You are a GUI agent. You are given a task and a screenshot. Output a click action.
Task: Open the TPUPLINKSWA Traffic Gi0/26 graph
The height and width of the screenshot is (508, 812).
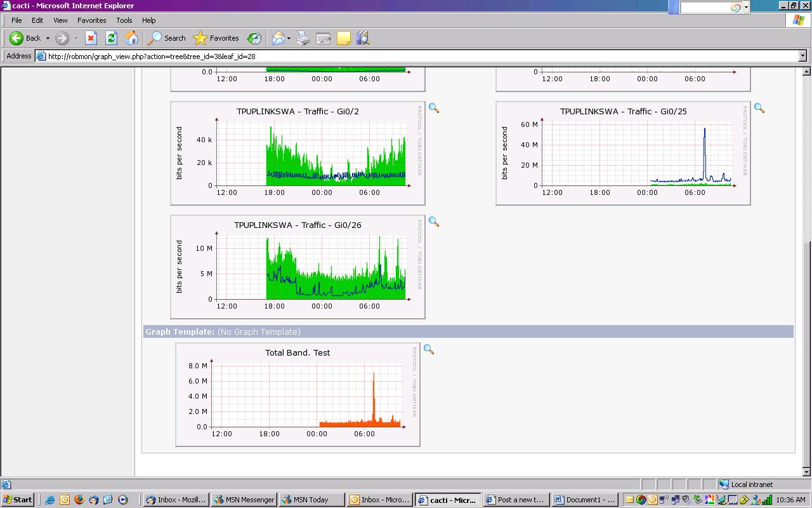[x=298, y=267]
